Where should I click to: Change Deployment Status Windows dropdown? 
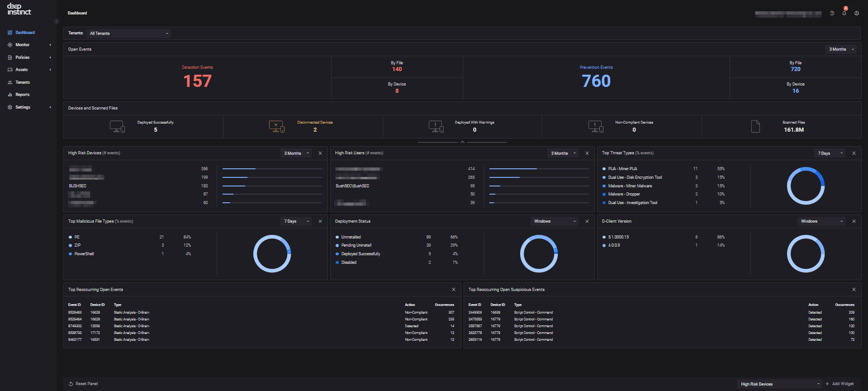click(x=555, y=221)
